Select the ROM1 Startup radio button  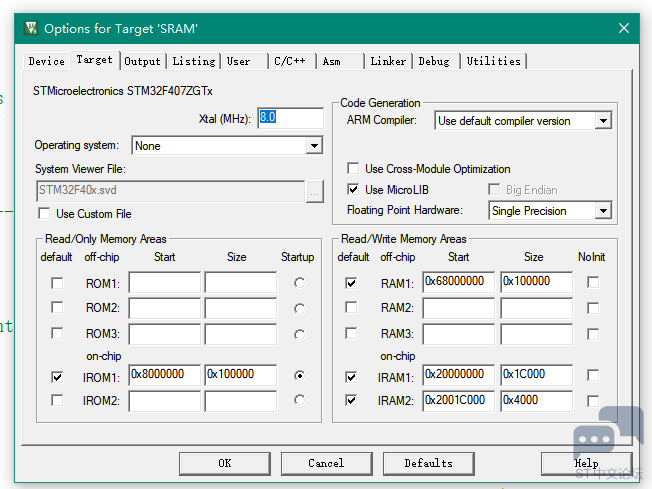299,283
